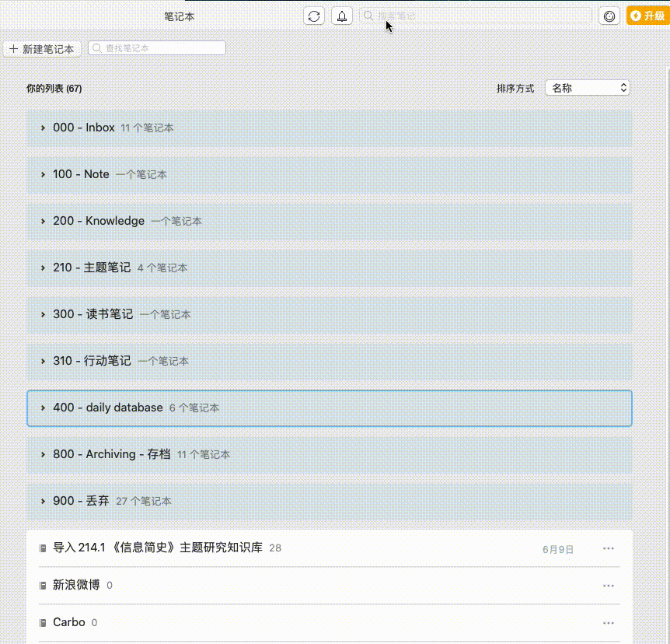
Task: Select the 800 - Archiving - 存档 title
Action: [111, 453]
